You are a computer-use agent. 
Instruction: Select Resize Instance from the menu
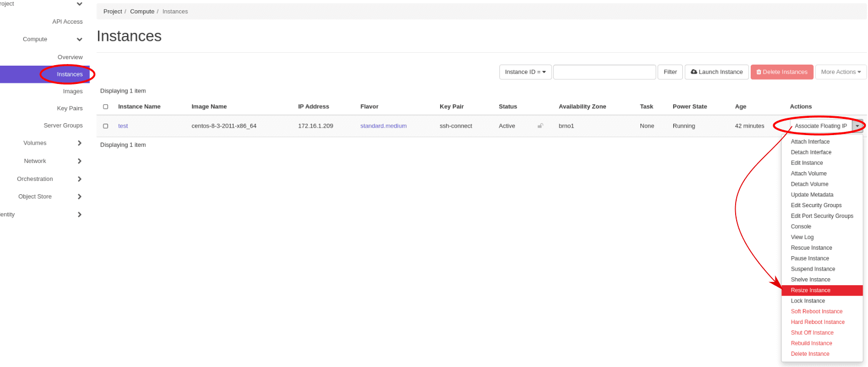pyautogui.click(x=810, y=291)
